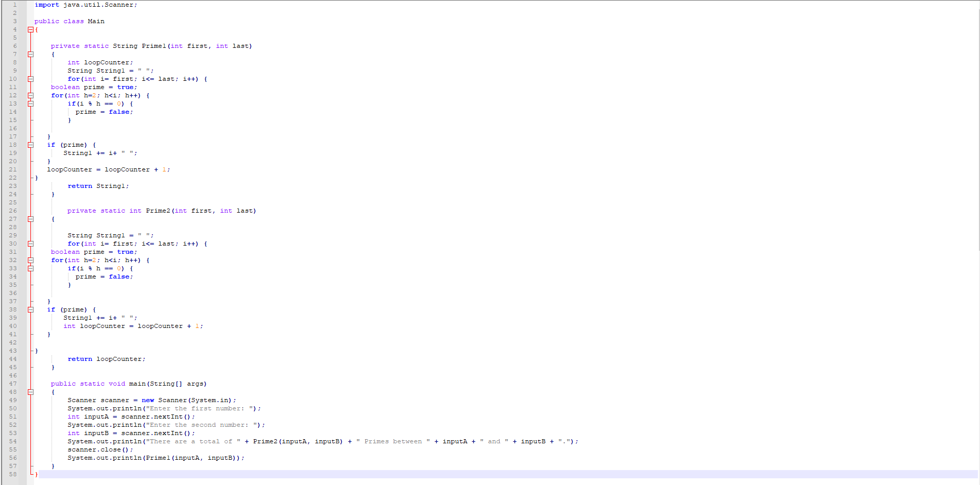Image resolution: width=980 pixels, height=485 pixels.
Task: Collapse the for loop fold marker on line 10
Action: tap(30, 79)
